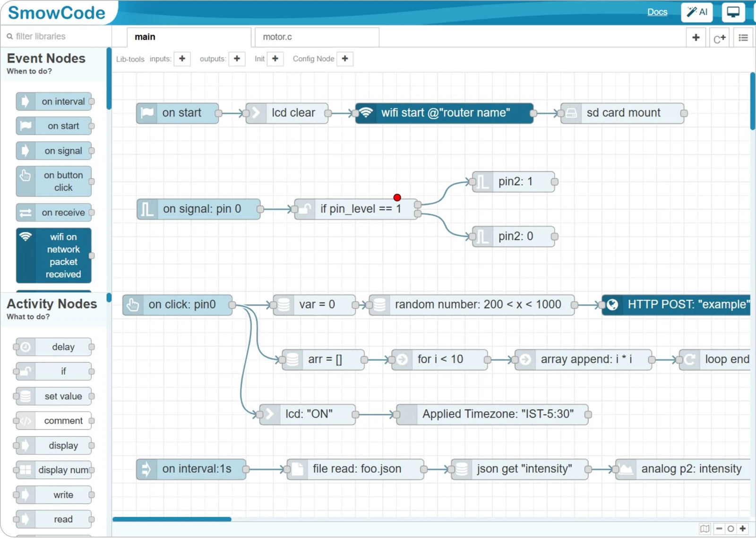Select the arr = [] node
This screenshot has width=756, height=539.
tap(323, 359)
